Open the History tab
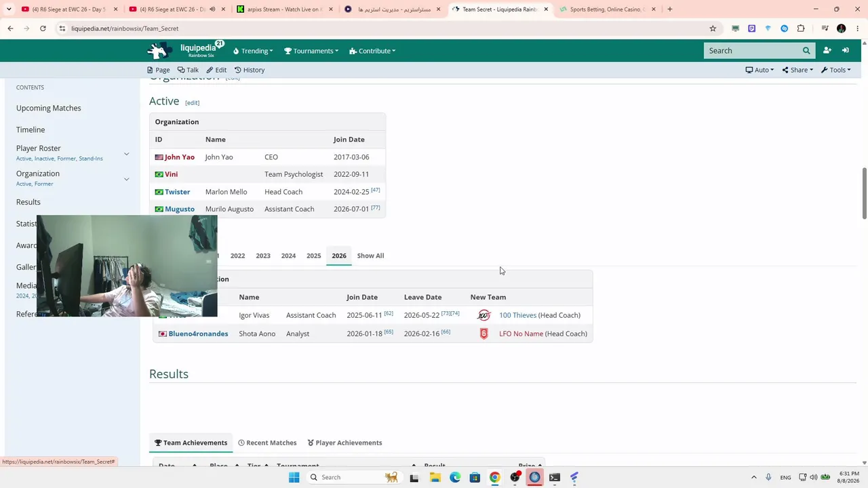The height and width of the screenshot is (488, 868). [x=250, y=70]
